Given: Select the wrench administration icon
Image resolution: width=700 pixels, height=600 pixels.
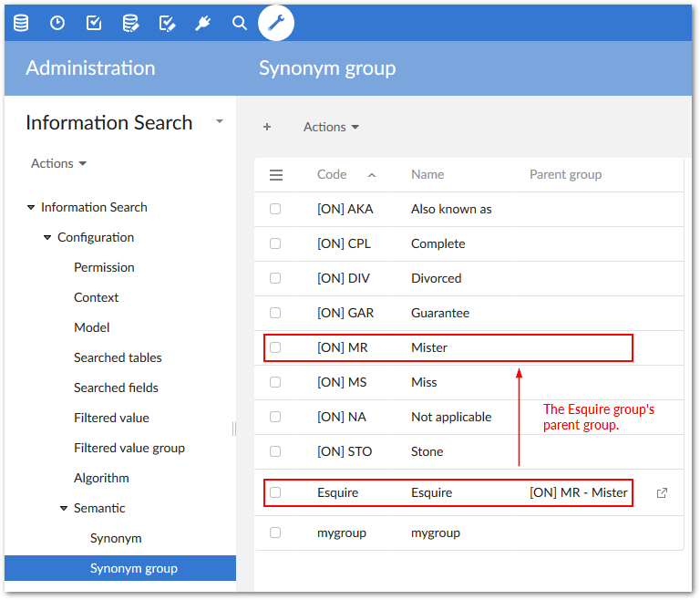Looking at the screenshot, I should point(276,23).
